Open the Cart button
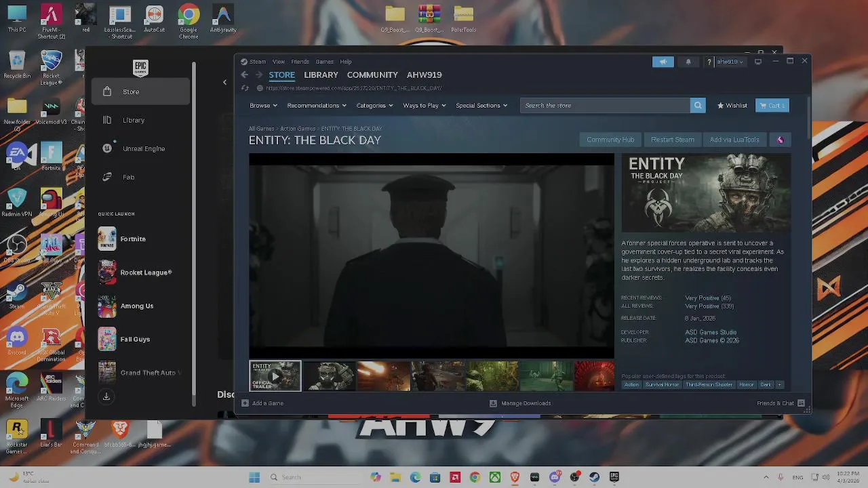This screenshot has height=488, width=868. tap(772, 106)
